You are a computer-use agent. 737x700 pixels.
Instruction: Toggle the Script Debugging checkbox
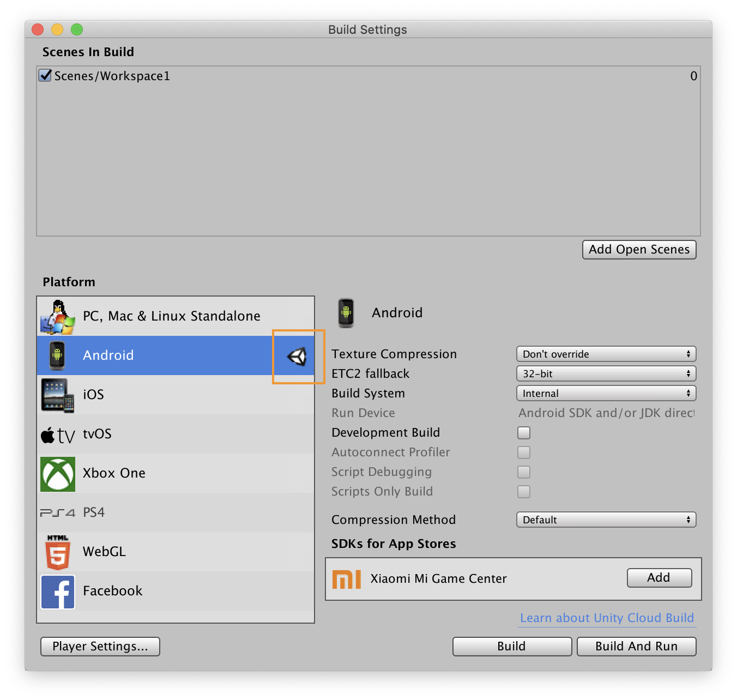[524, 472]
